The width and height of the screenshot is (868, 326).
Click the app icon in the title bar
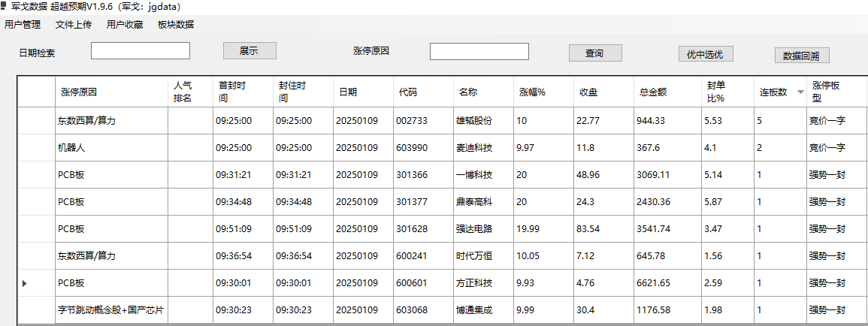point(5,8)
